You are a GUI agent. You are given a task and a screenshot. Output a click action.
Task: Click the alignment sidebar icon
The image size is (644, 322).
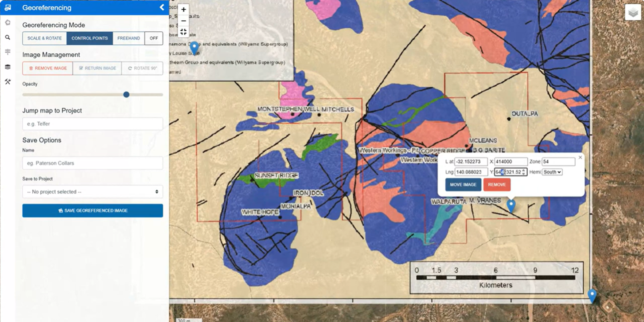tap(8, 52)
